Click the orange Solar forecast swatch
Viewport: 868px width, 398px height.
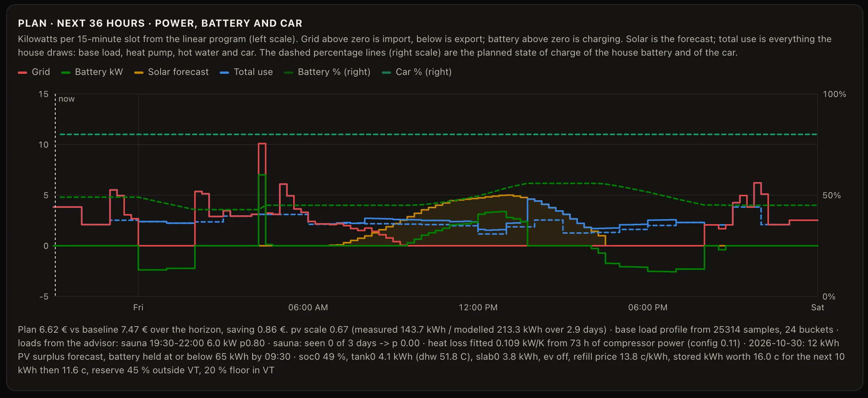tap(139, 73)
